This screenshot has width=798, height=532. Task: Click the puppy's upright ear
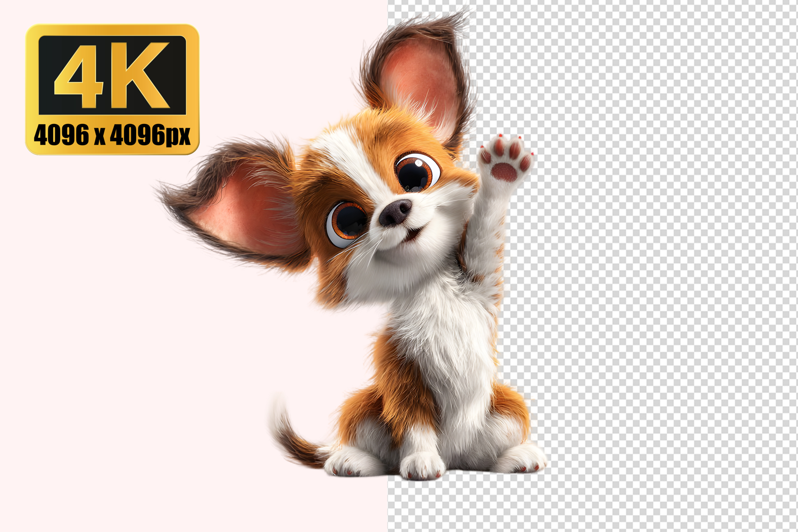click(420, 80)
